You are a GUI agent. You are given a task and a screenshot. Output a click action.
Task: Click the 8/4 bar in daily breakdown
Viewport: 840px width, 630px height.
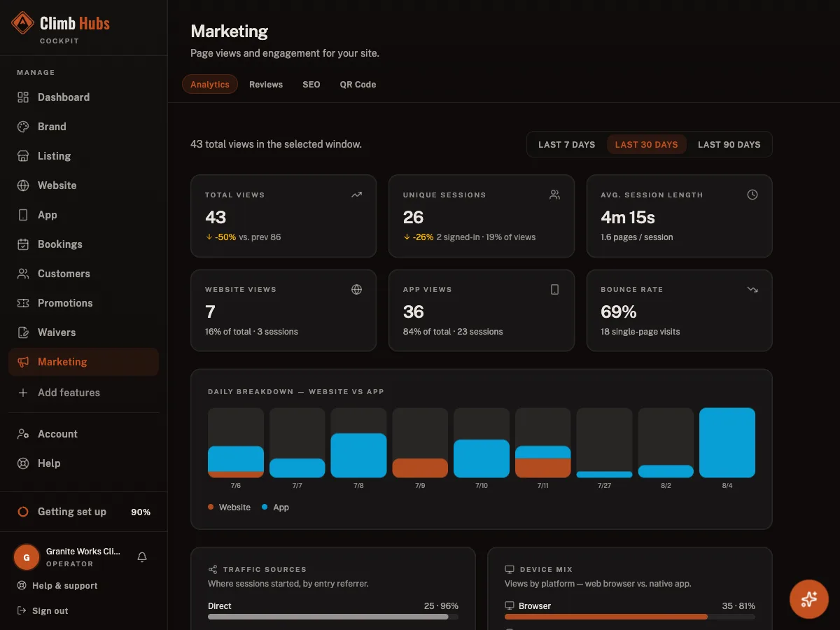point(727,442)
